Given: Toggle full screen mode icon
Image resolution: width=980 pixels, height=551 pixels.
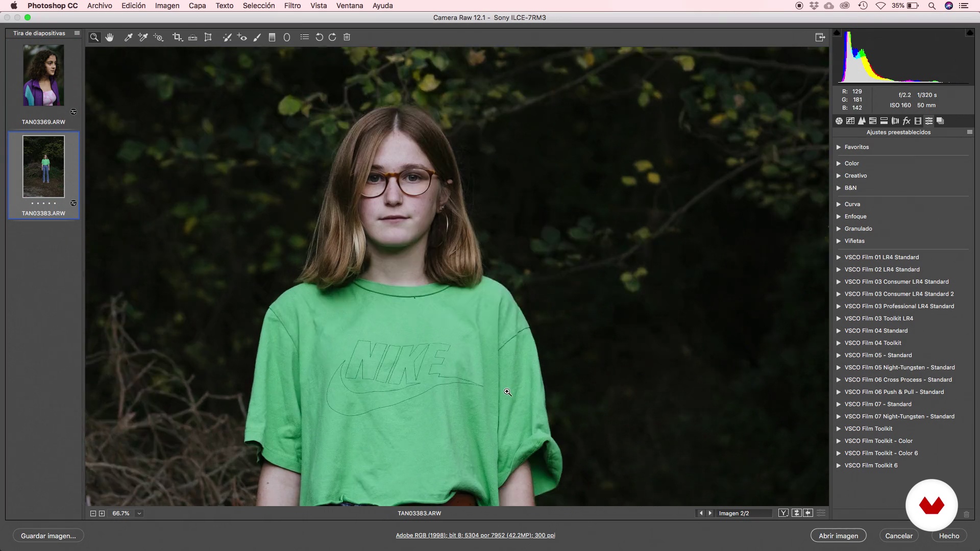Looking at the screenshot, I should [820, 37].
